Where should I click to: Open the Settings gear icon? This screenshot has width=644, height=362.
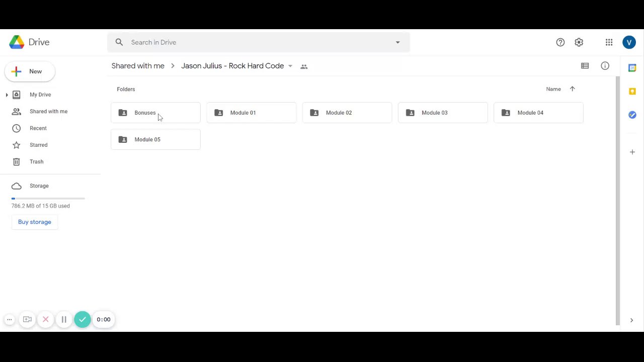point(579,42)
